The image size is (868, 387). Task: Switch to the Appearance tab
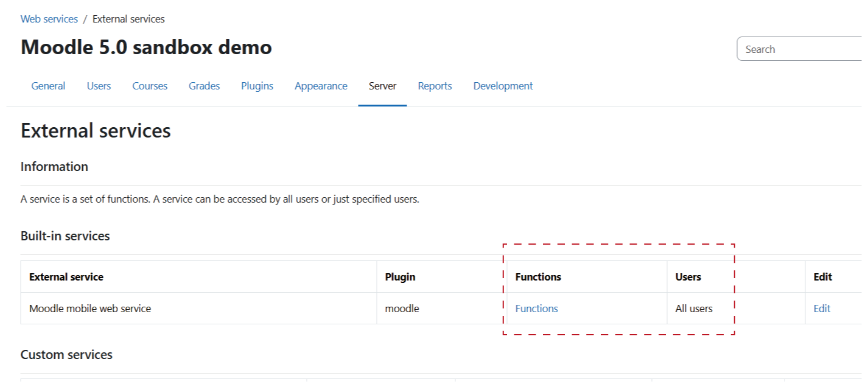click(x=321, y=86)
